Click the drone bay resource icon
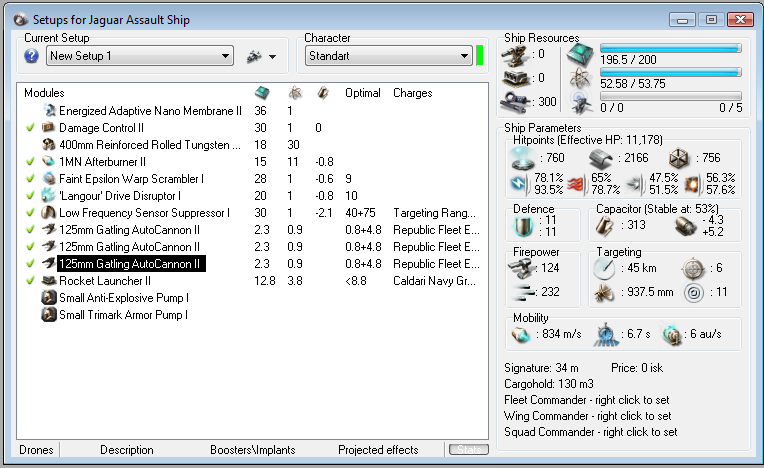 coord(581,101)
